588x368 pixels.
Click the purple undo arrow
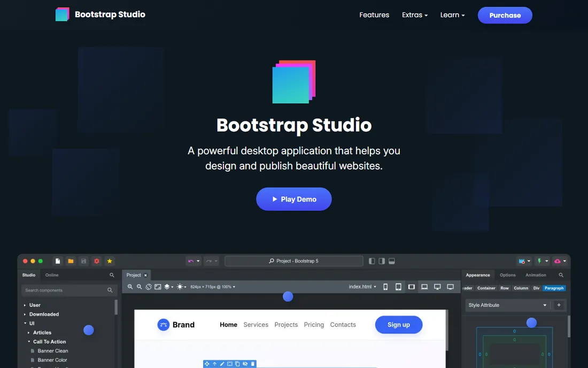coord(191,261)
